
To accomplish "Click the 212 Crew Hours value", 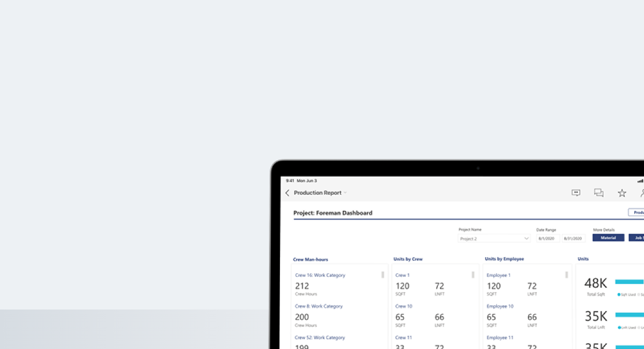I will coord(302,286).
